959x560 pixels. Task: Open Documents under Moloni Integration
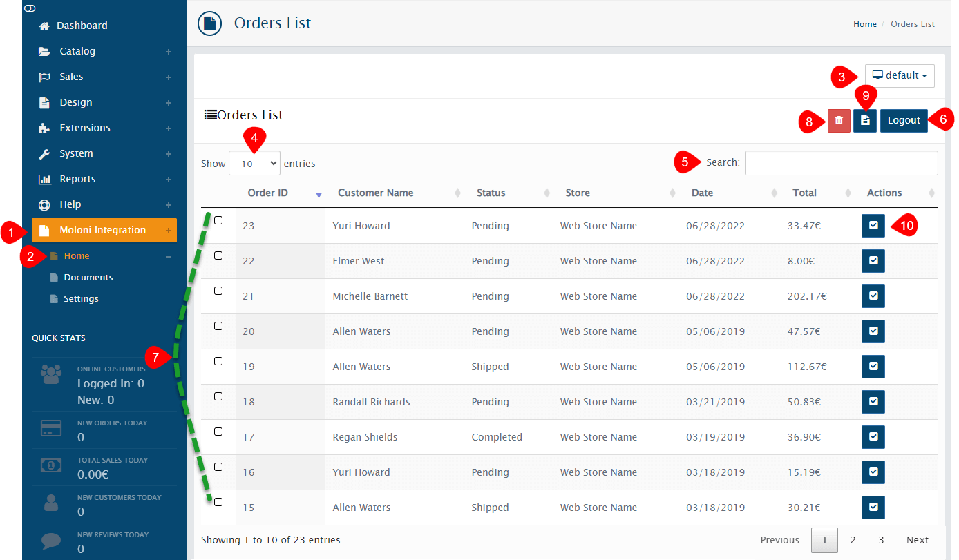(88, 278)
